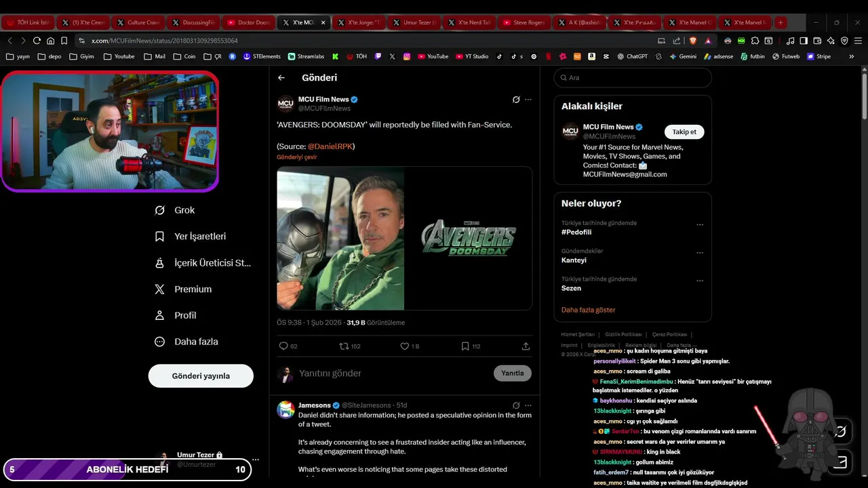
Task: Open Yer İşaretleri bookmarks in sidebar
Action: (x=191, y=237)
